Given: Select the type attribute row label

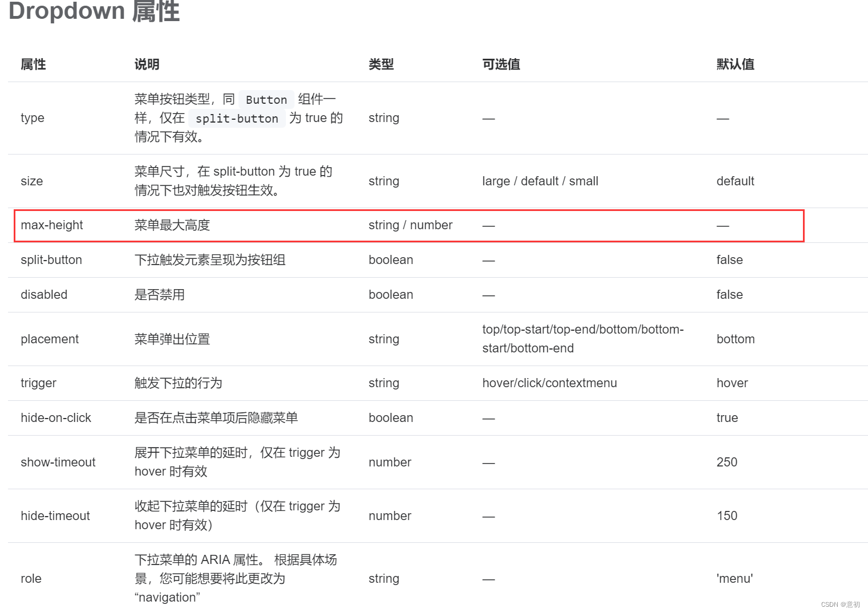Looking at the screenshot, I should pos(32,118).
